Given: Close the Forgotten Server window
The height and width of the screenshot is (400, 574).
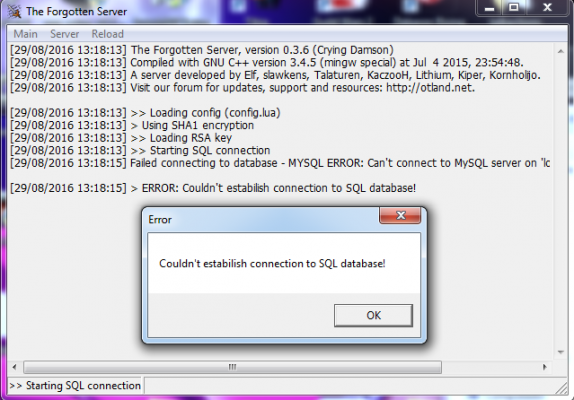Looking at the screenshot, I should pyautogui.click(x=547, y=8).
